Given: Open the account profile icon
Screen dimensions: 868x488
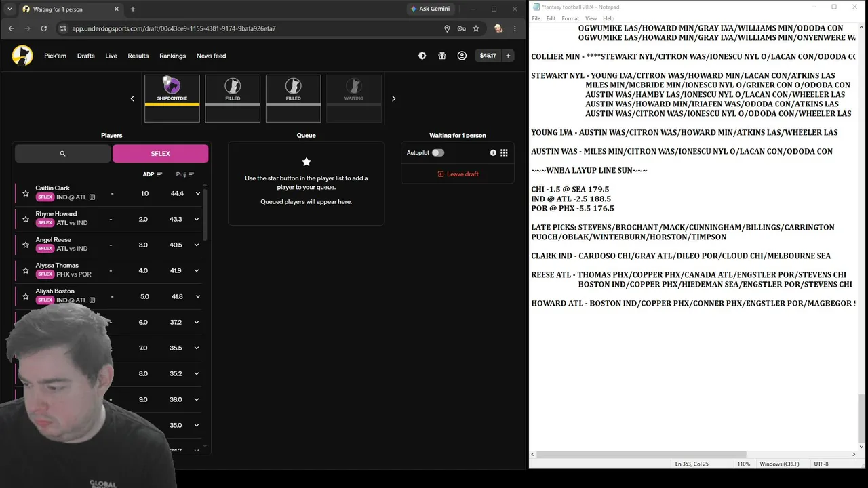Looking at the screenshot, I should pos(462,56).
